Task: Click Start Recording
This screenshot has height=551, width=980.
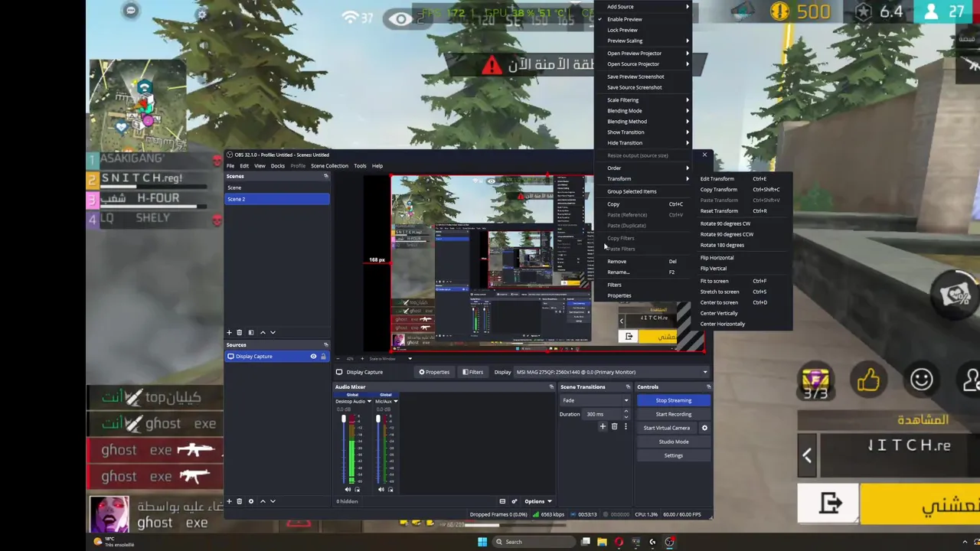Action: tap(673, 414)
